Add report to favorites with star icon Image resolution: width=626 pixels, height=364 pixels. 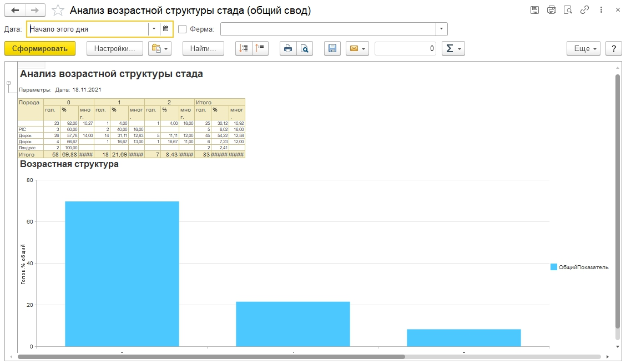[57, 11]
